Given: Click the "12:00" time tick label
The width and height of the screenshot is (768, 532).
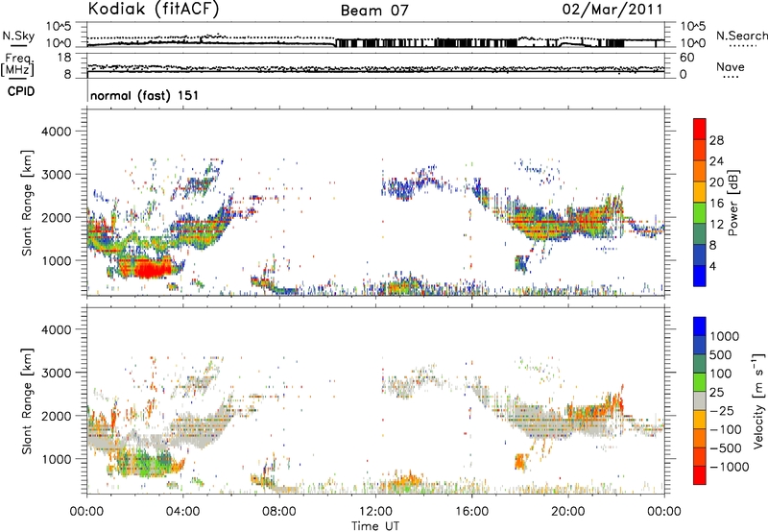Looking at the screenshot, I should (375, 512).
